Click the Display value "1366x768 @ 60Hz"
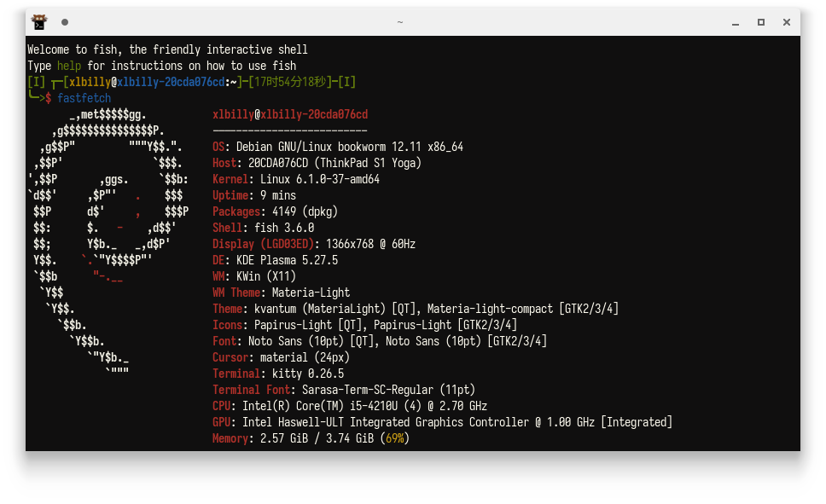 [x=371, y=245]
